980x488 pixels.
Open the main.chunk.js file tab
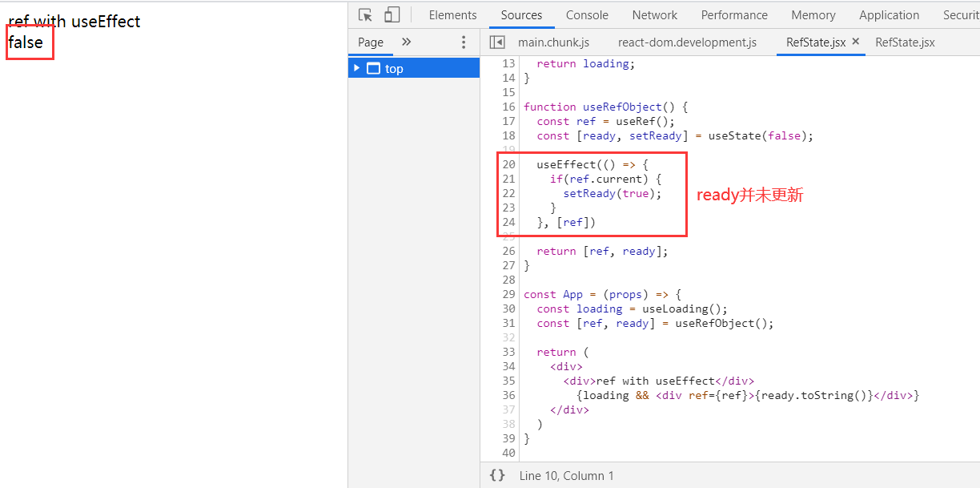[553, 42]
